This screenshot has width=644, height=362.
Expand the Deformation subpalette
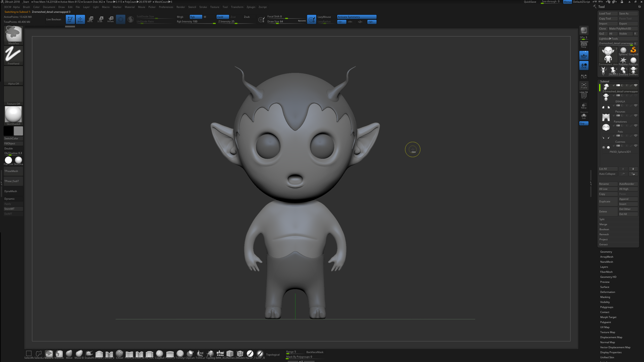coord(607,292)
